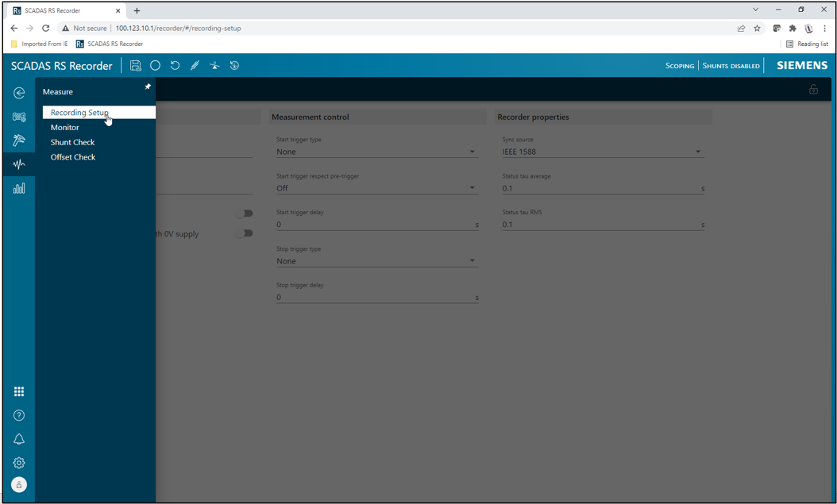Click the bar chart icon in sidebar
837x504 pixels.
(19, 188)
